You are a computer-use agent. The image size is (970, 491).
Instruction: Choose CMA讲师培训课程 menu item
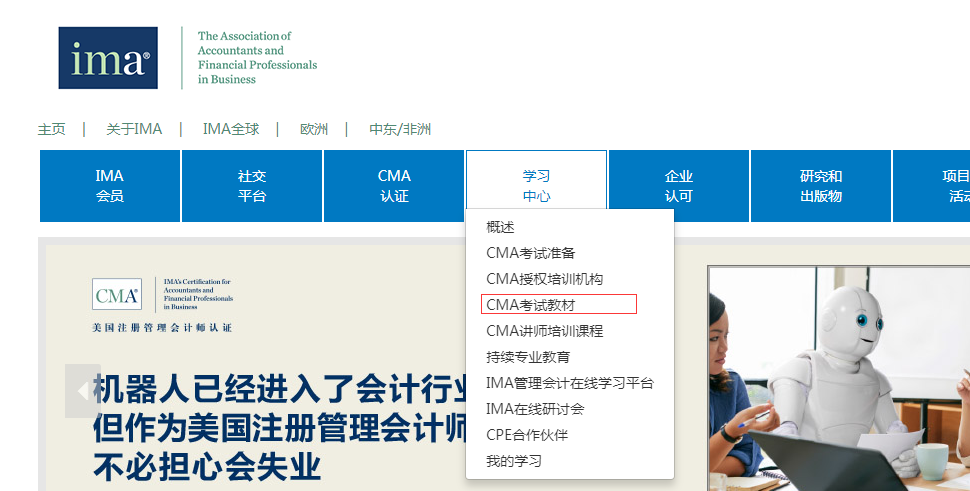pos(544,331)
